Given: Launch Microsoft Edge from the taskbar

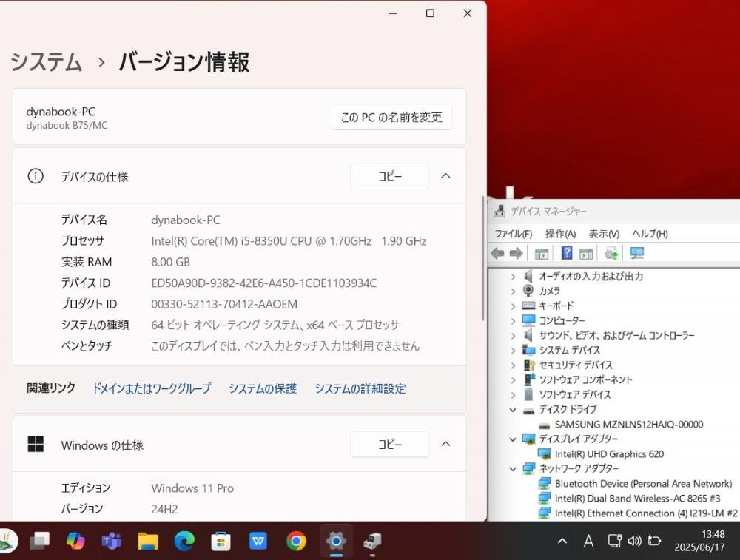Looking at the screenshot, I should [x=184, y=541].
